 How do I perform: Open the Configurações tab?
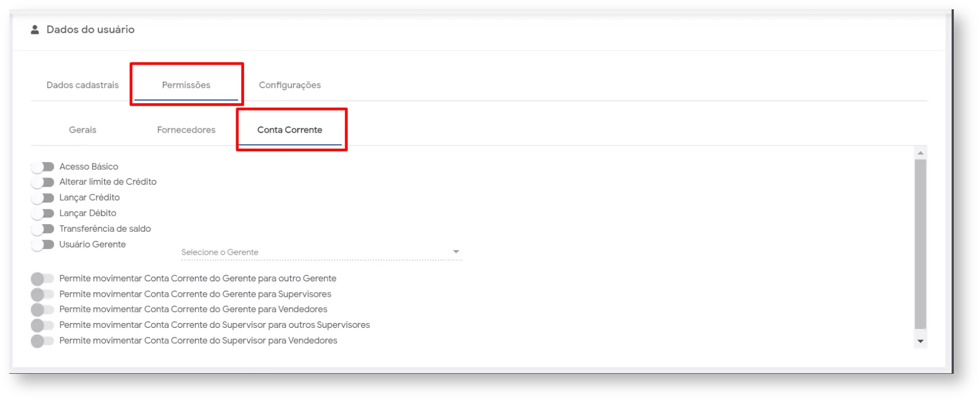pyautogui.click(x=289, y=85)
